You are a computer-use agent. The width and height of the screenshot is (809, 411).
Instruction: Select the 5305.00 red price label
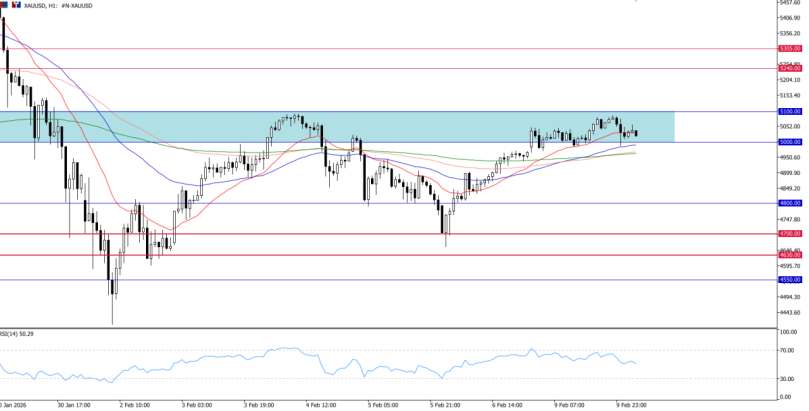click(x=790, y=48)
